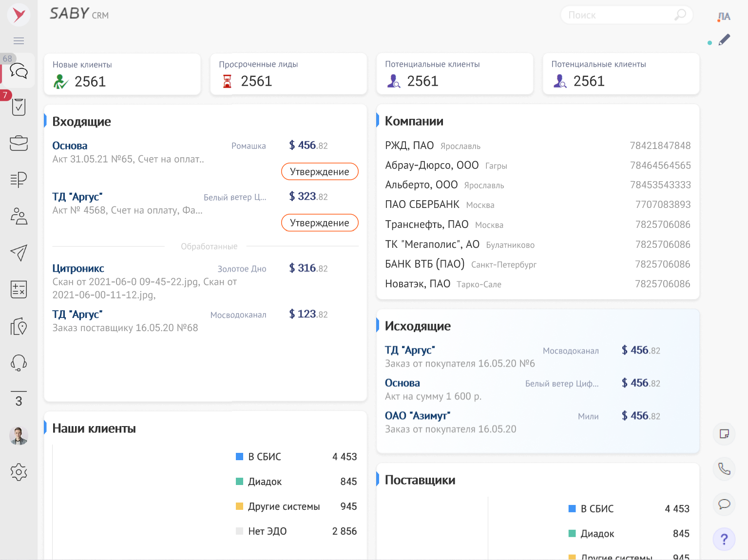Select ПАО СБЕРБАНК company row
This screenshot has height=560, width=748.
click(x=538, y=205)
